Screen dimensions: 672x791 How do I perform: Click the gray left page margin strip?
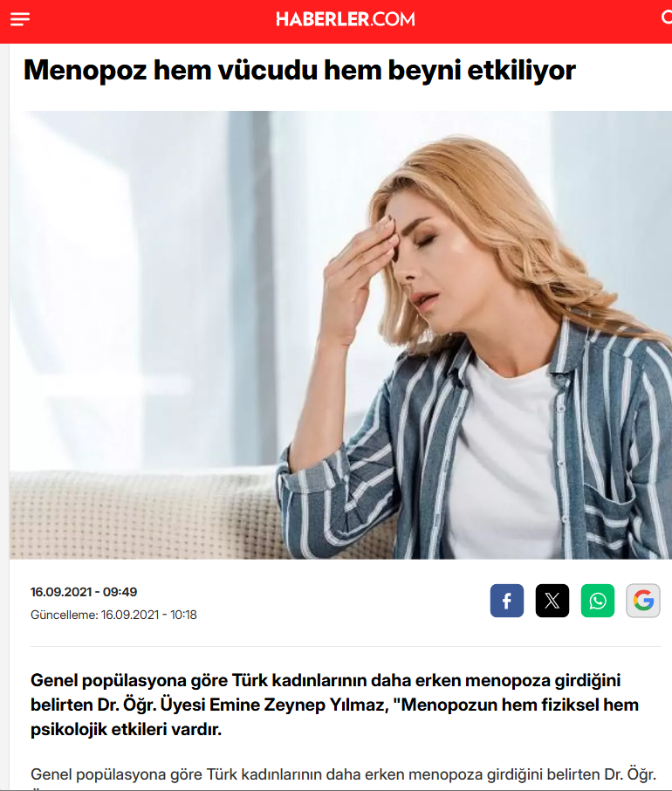pos(4,403)
